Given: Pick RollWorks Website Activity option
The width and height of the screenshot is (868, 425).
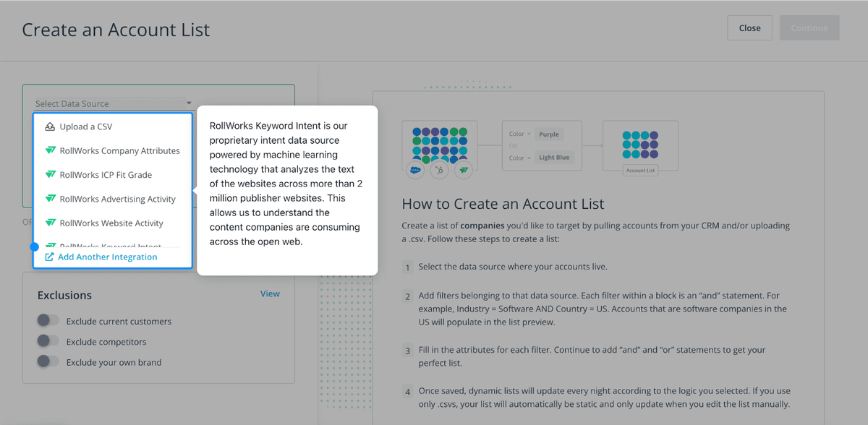Looking at the screenshot, I should 113,223.
